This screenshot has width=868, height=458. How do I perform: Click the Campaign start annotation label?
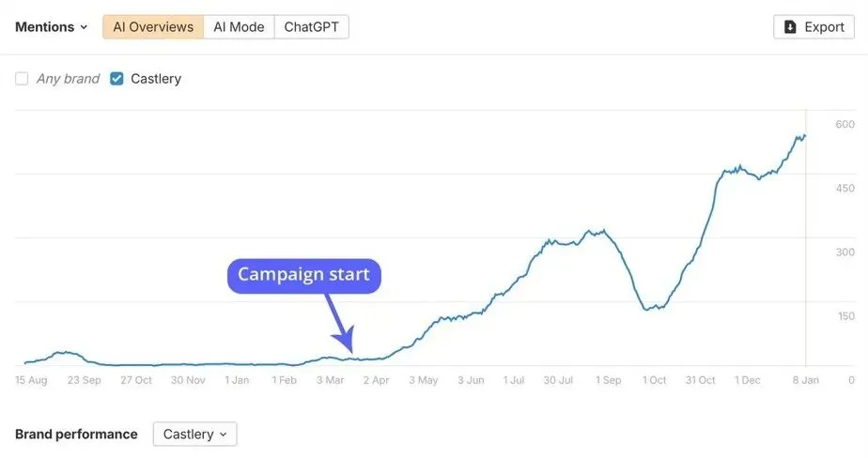[303, 275]
